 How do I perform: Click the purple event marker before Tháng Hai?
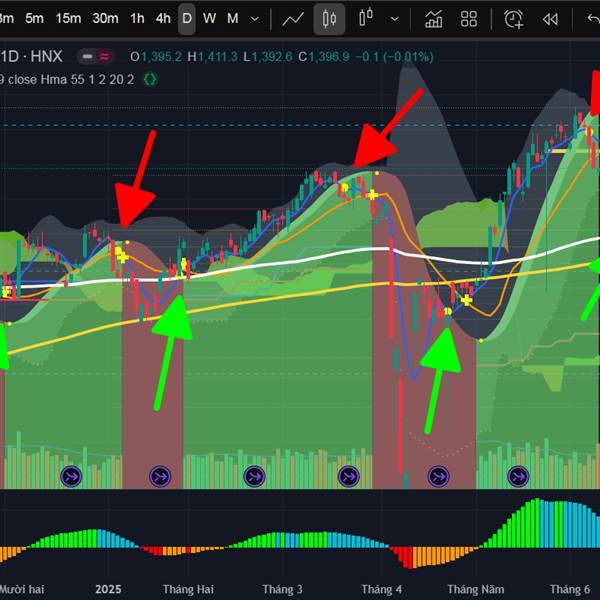(160, 477)
